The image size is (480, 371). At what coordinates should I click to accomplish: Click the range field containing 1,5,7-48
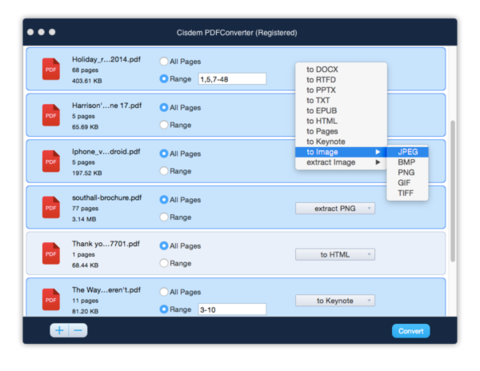[x=232, y=79]
